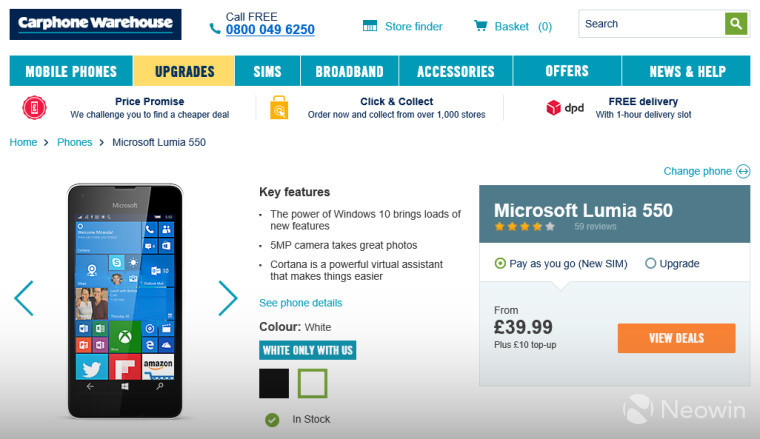The image size is (760, 439).
Task: Click the Carphone Warehouse logo
Action: 95,24
